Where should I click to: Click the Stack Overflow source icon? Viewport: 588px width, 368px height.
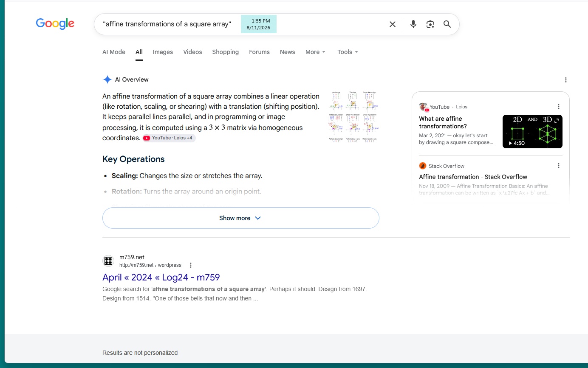pyautogui.click(x=423, y=166)
